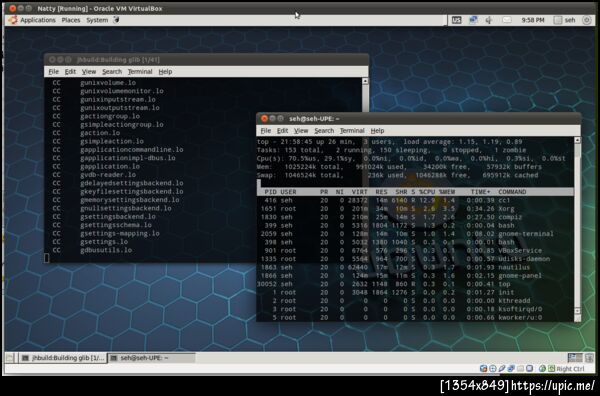Click gapplicationcommandline.lo in build output
Viewport: 600px width, 396px height.
click(132, 150)
